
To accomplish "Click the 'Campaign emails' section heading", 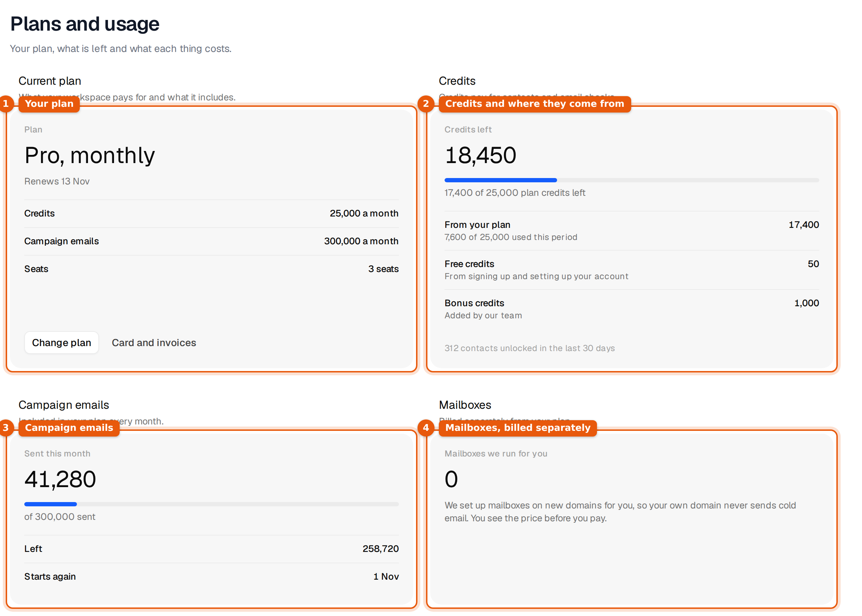I will click(63, 405).
